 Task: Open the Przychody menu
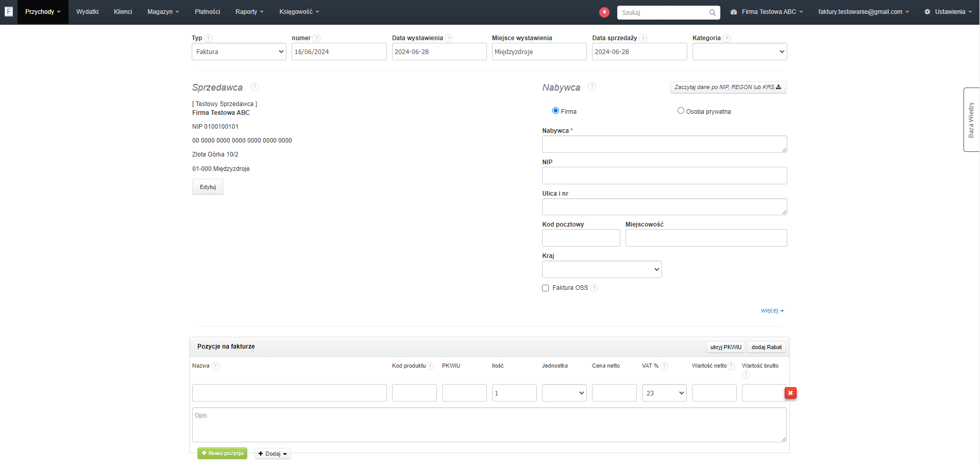click(x=43, y=12)
